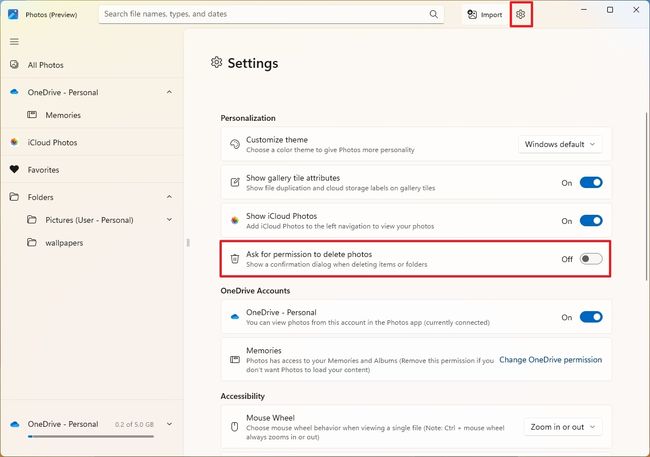Click the hamburger navigation menu icon

pos(14,41)
